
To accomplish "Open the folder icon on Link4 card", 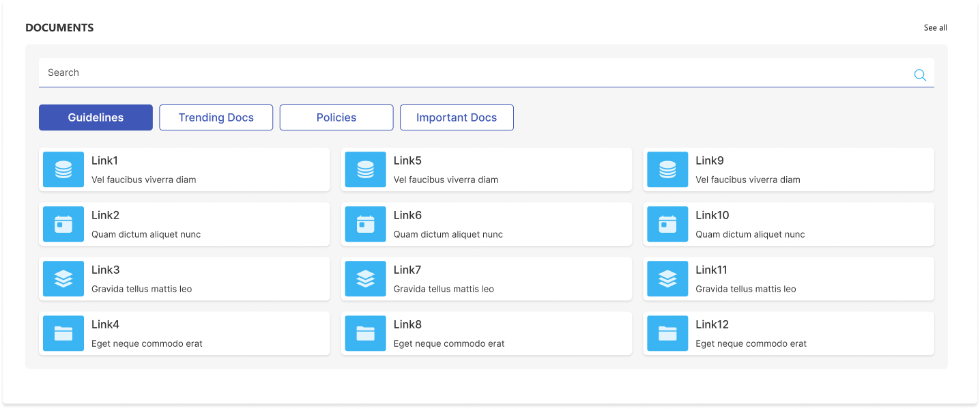I will point(63,333).
